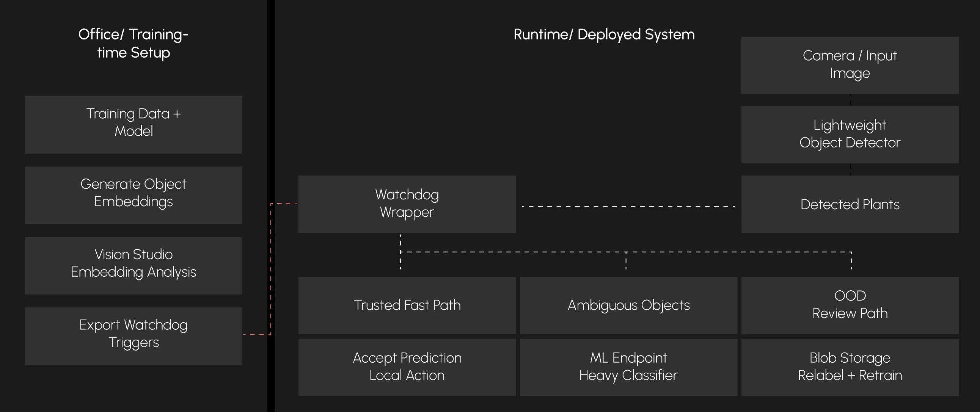Click ML Endpoint Heavy Classifier box
The width and height of the screenshot is (980, 412).
(628, 367)
